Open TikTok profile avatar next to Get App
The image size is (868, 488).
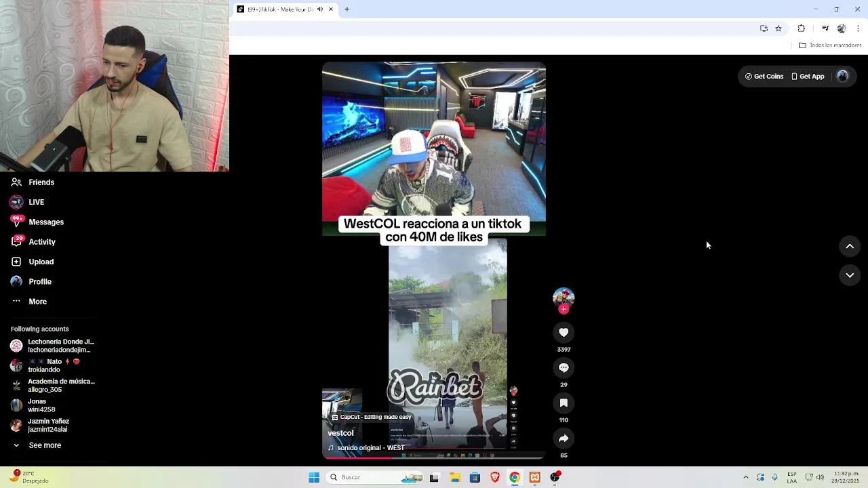pyautogui.click(x=843, y=76)
